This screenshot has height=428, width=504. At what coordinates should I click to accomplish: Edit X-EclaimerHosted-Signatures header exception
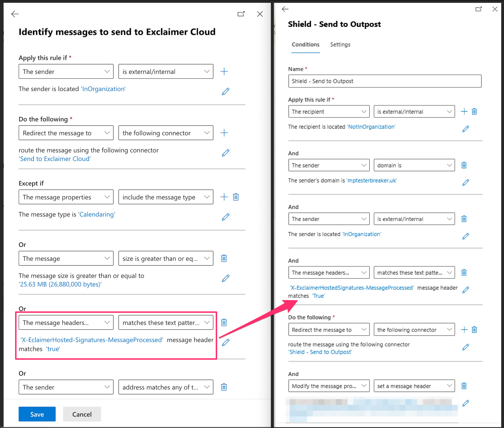tap(225, 342)
